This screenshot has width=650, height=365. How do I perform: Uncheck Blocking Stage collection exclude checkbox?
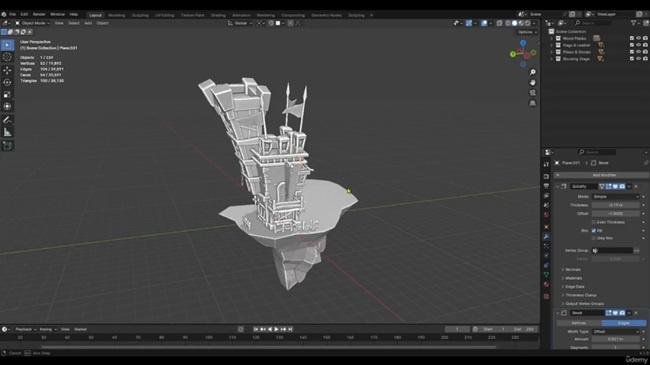(x=632, y=59)
